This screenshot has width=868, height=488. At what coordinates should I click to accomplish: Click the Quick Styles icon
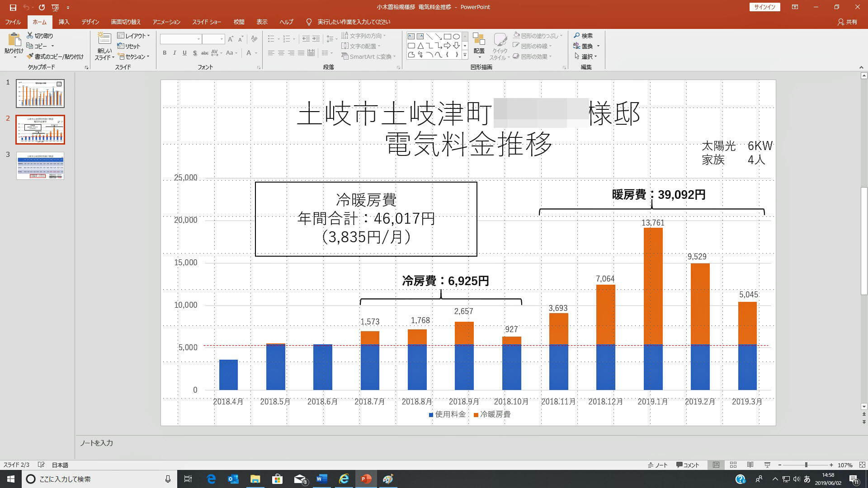500,41
